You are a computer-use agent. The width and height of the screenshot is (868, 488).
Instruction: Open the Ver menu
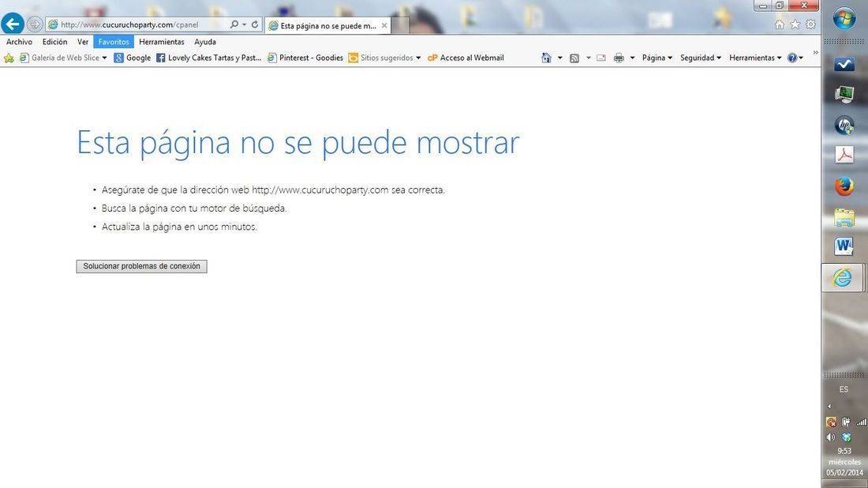pyautogui.click(x=83, y=42)
